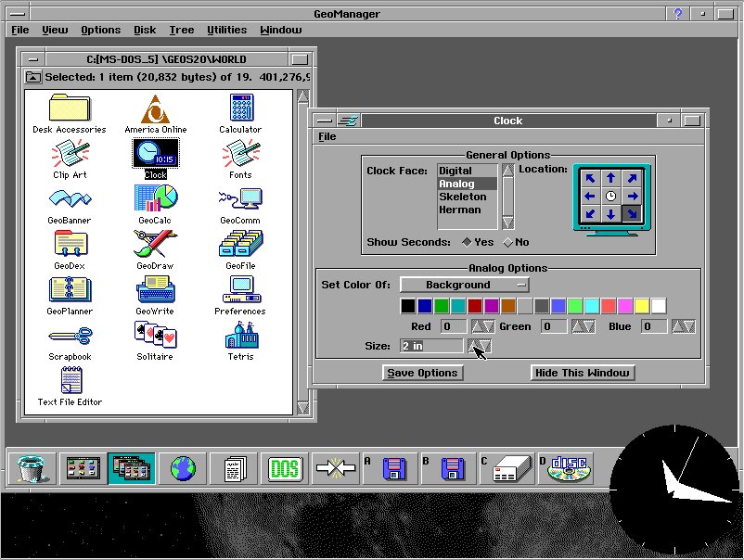Select the GeoCalc spreadsheet icon
Image resolution: width=744 pixels, height=560 pixels.
click(155, 204)
